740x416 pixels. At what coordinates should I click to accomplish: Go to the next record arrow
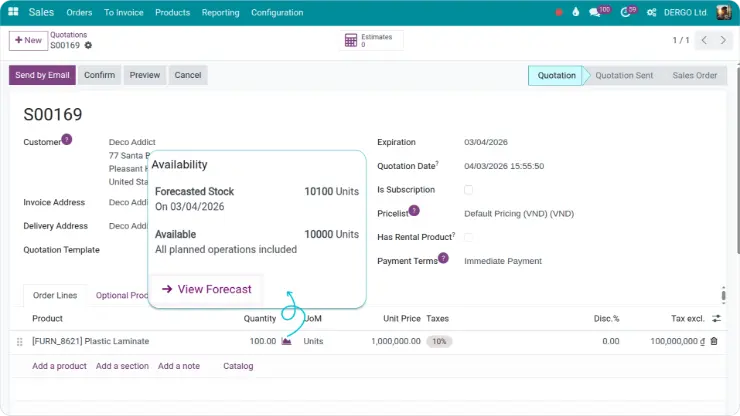[x=725, y=40]
